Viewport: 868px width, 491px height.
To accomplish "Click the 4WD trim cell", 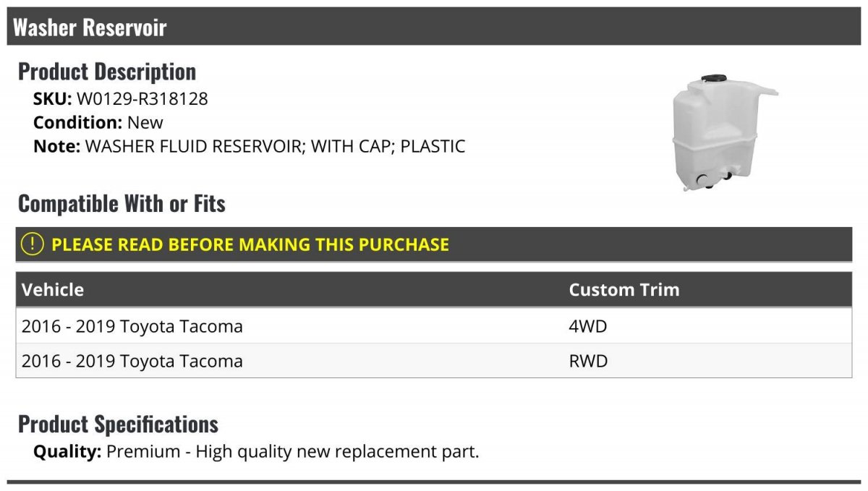I will 588,326.
